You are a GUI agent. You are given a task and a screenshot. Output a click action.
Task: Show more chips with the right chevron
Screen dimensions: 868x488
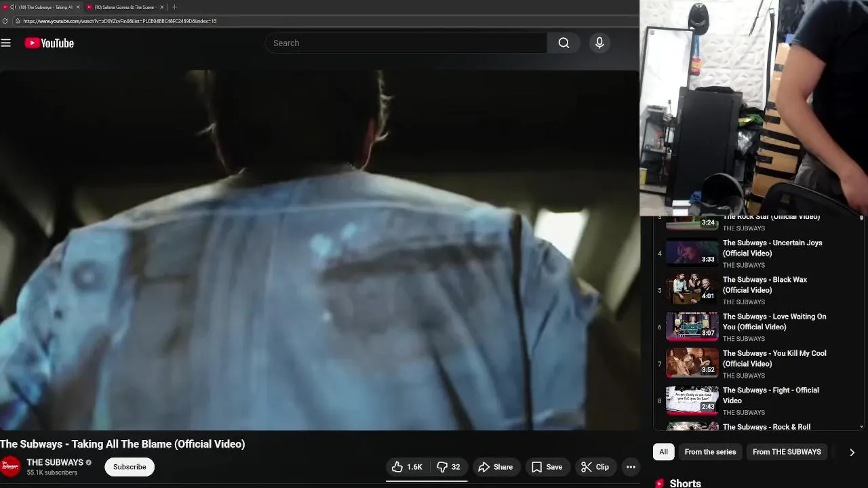852,452
